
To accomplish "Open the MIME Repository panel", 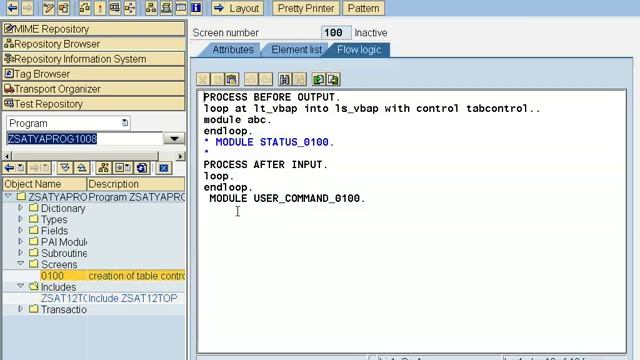I will (93, 29).
